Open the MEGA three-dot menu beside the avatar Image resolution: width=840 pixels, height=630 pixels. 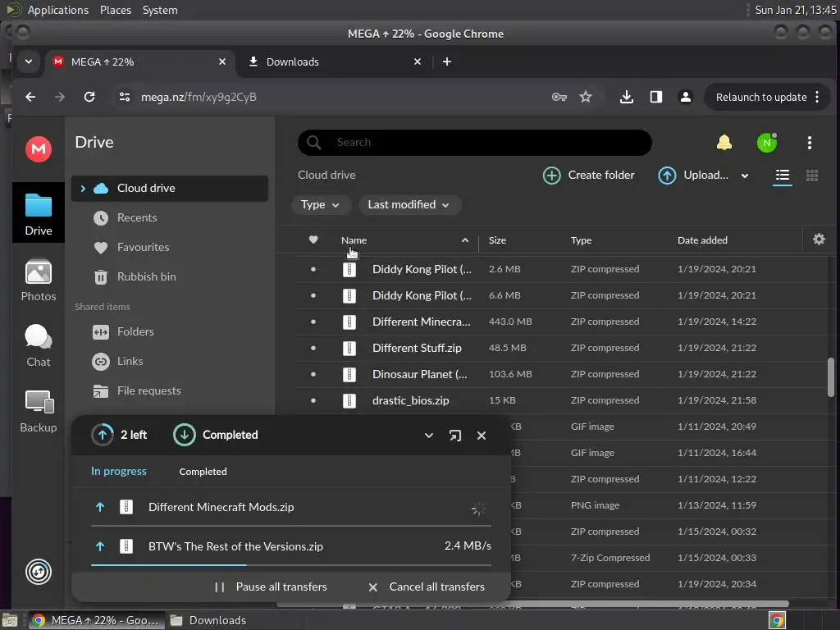[809, 143]
